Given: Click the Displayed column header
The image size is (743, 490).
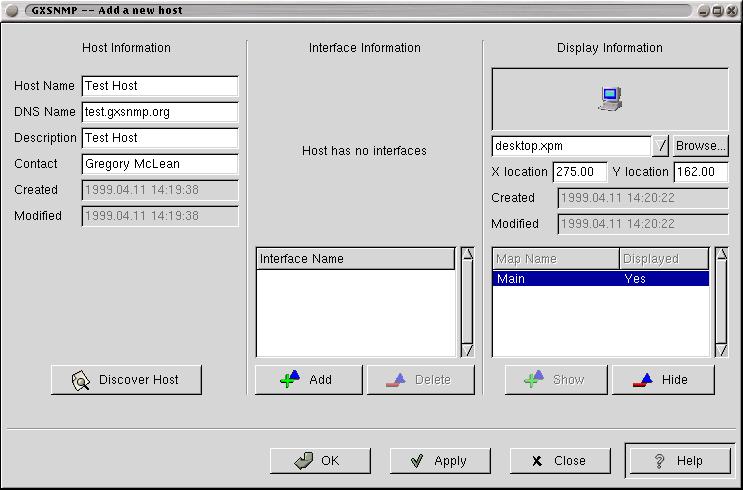Looking at the screenshot, I should click(x=664, y=259).
